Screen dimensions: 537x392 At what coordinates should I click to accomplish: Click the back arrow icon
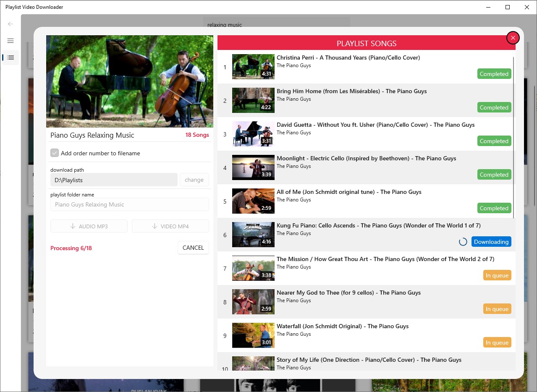pos(10,24)
